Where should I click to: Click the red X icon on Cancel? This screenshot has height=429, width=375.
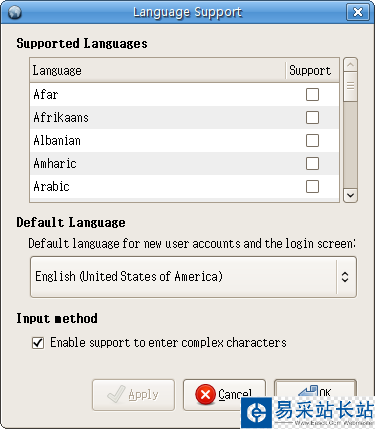205,394
